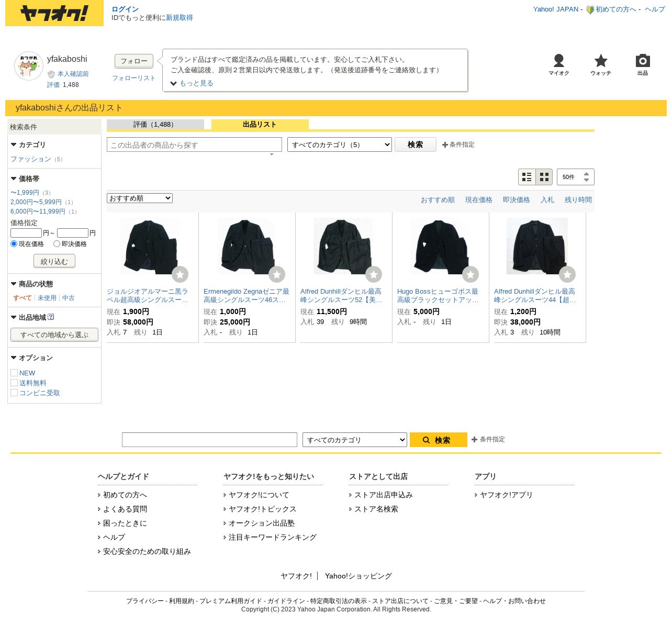Image resolution: width=672 pixels, height=624 pixels.
Task: Click すべての地域から選ぶ button
Action: click(54, 335)
